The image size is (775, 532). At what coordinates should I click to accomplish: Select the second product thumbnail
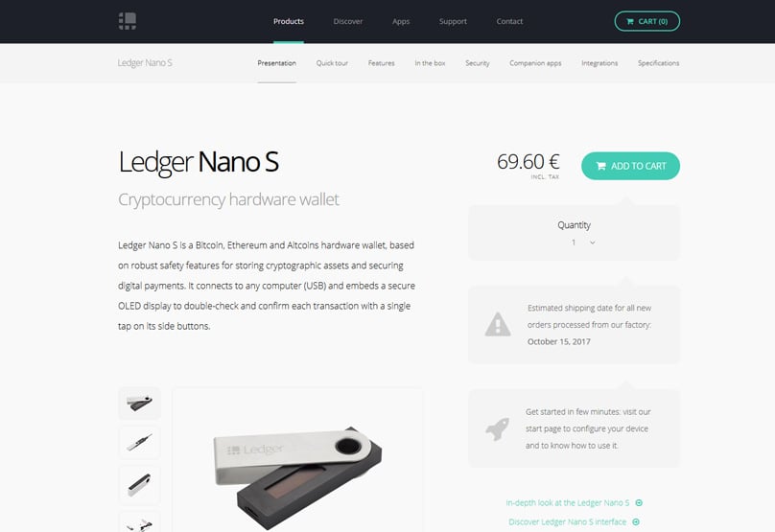pos(139,443)
